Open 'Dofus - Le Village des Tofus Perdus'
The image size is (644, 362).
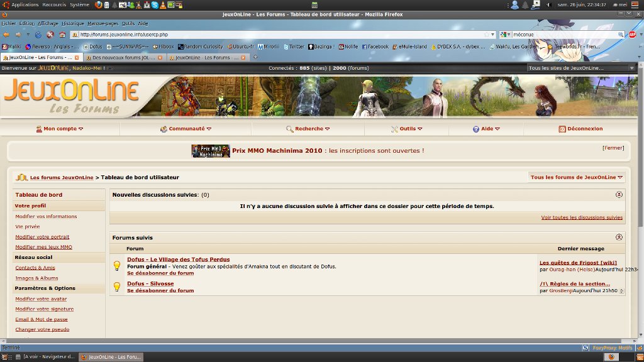[x=178, y=260]
